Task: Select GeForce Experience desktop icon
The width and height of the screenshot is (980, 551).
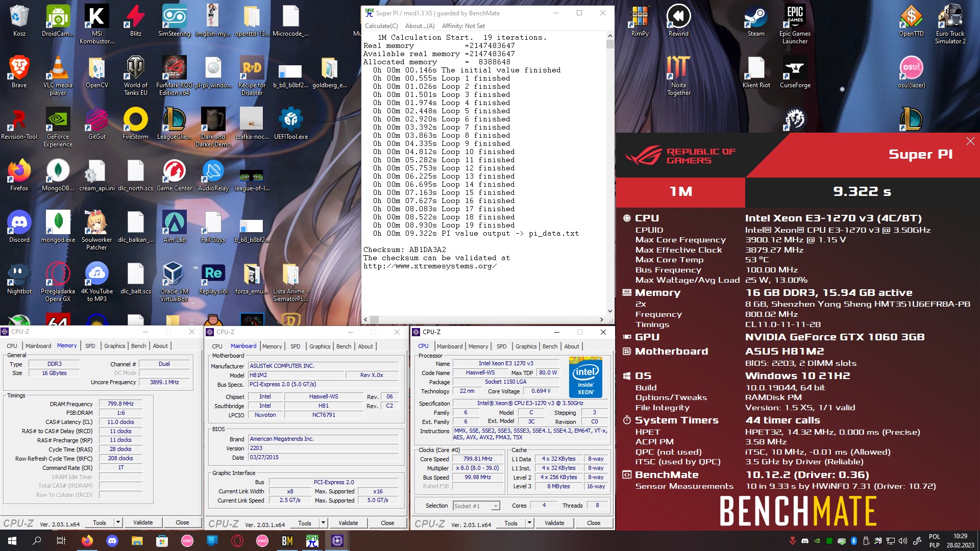Action: click(x=58, y=127)
